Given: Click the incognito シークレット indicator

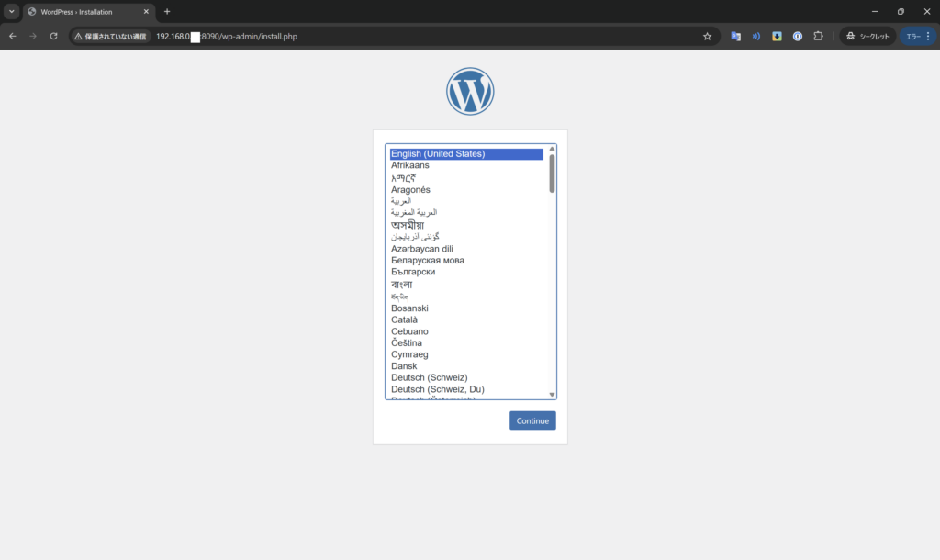Looking at the screenshot, I should coord(867,36).
